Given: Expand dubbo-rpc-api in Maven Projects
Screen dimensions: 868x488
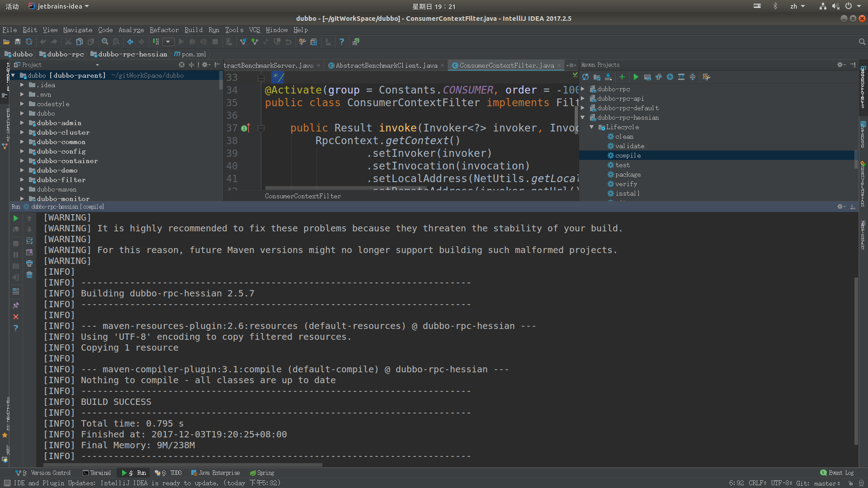Looking at the screenshot, I should 583,99.
